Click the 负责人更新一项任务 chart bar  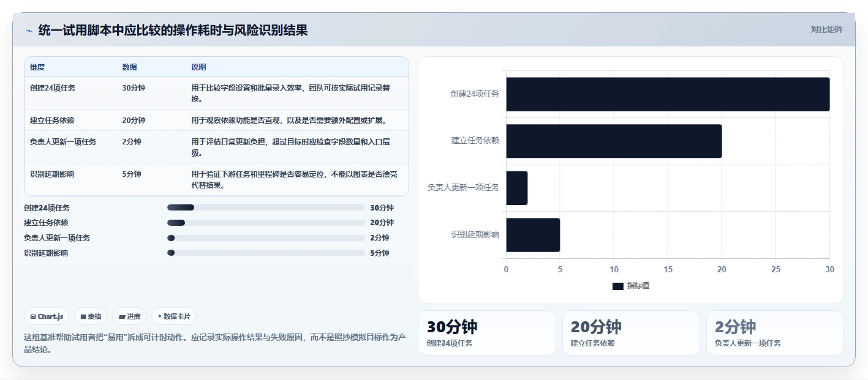pyautogui.click(x=516, y=188)
